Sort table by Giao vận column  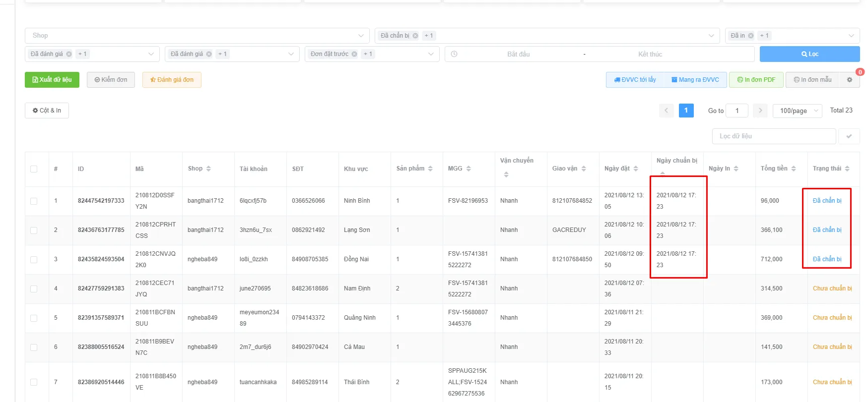[584, 169]
